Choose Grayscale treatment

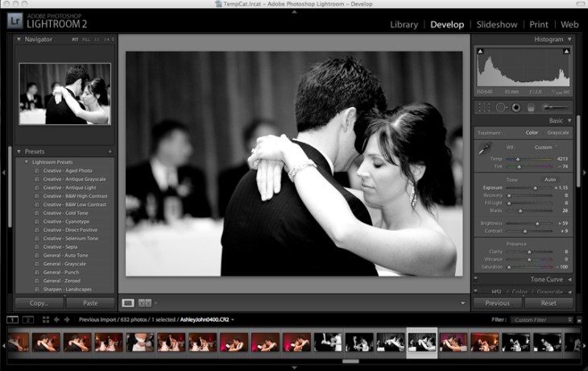click(558, 132)
